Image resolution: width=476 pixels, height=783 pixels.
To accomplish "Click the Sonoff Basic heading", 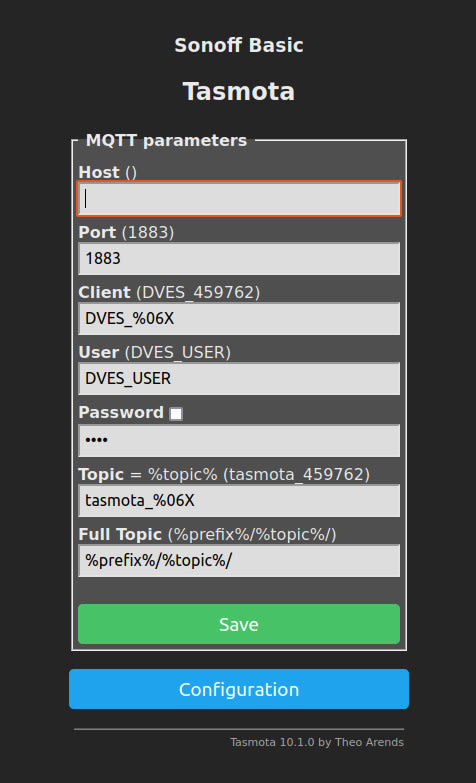I will (239, 45).
